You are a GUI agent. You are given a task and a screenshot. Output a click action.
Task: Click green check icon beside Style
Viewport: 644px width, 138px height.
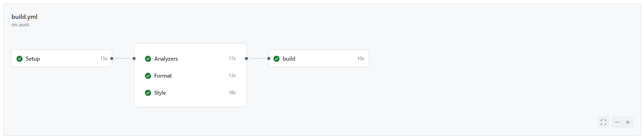(148, 93)
